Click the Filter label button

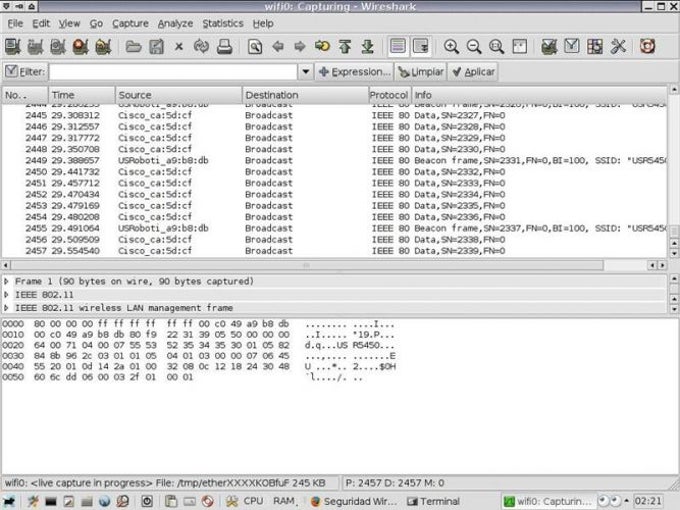25,72
